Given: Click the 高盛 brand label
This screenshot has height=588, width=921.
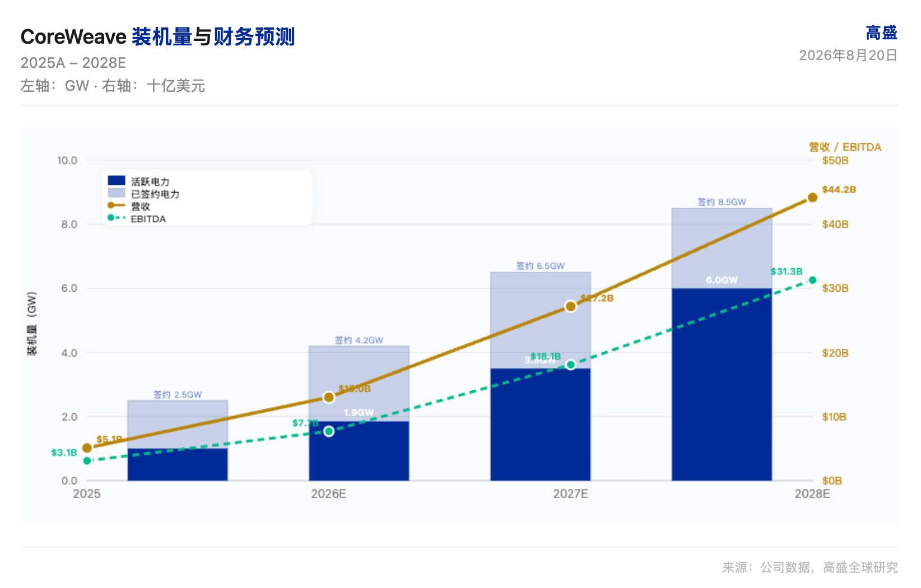Looking at the screenshot, I should coord(882,33).
